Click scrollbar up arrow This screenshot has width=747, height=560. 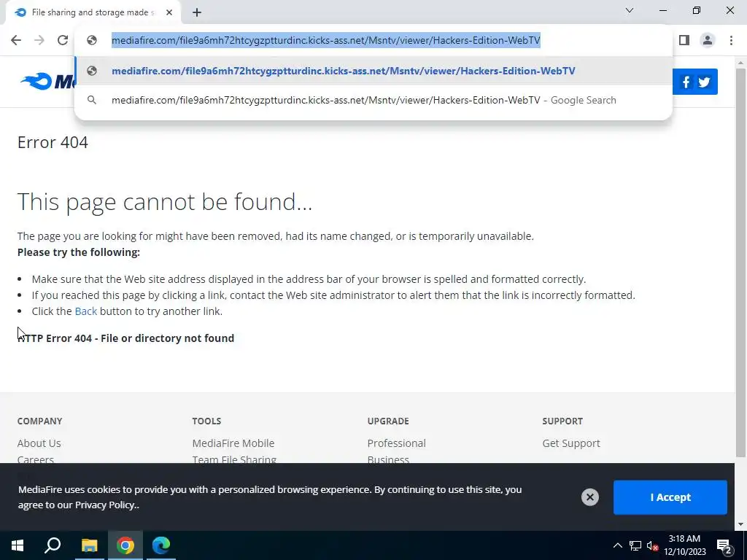pyautogui.click(x=741, y=63)
